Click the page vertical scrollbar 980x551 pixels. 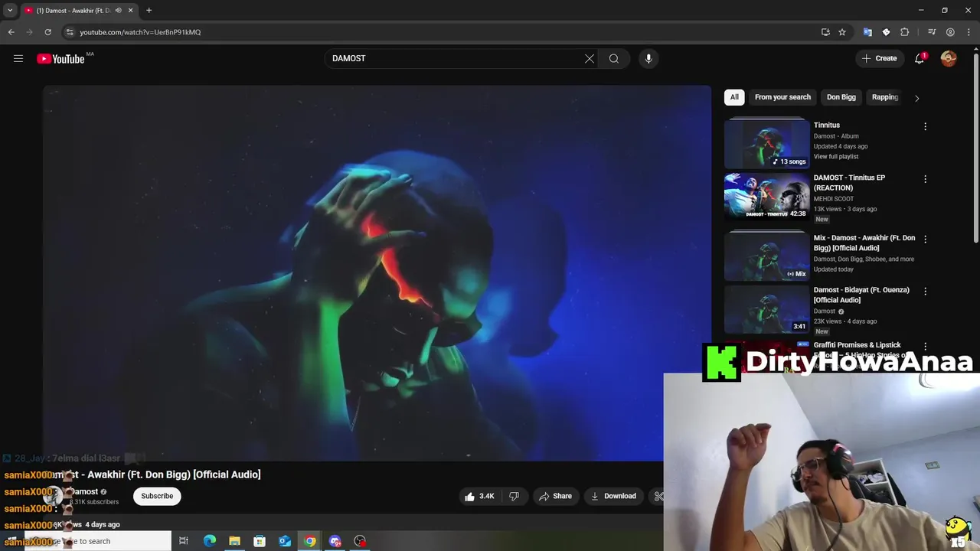pyautogui.click(x=975, y=149)
